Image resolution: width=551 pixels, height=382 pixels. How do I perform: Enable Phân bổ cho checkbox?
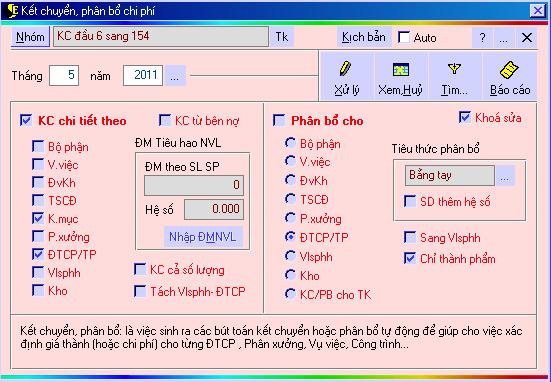pos(279,120)
